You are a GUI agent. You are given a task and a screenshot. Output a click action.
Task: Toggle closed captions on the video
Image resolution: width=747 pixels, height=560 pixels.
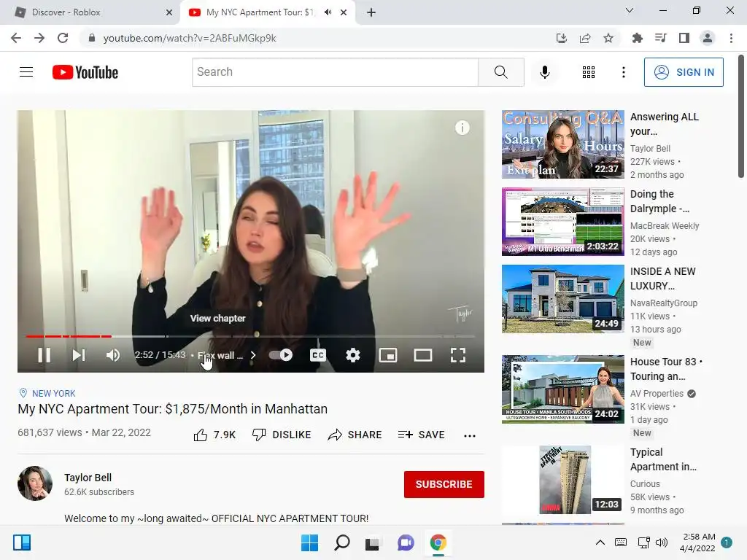(x=318, y=355)
